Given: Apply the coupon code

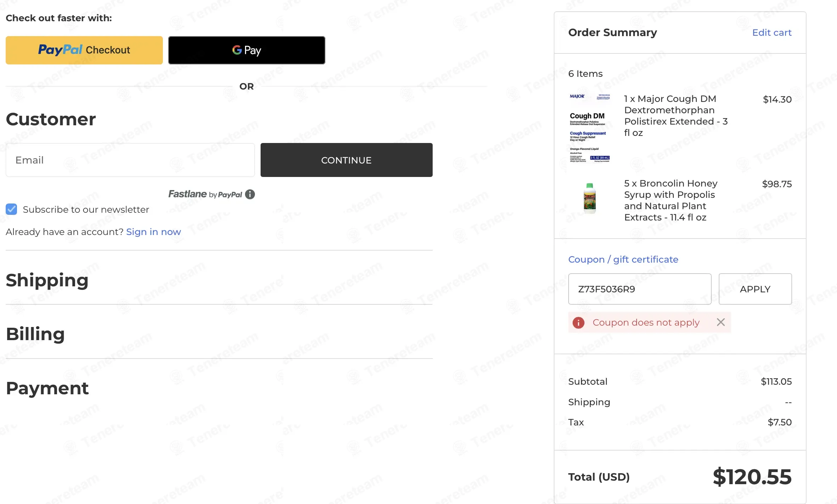Looking at the screenshot, I should [755, 289].
